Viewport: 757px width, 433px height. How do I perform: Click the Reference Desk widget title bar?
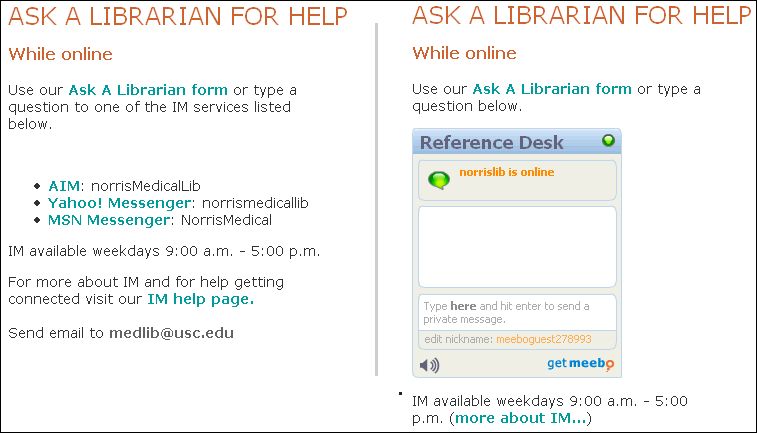pyautogui.click(x=517, y=142)
